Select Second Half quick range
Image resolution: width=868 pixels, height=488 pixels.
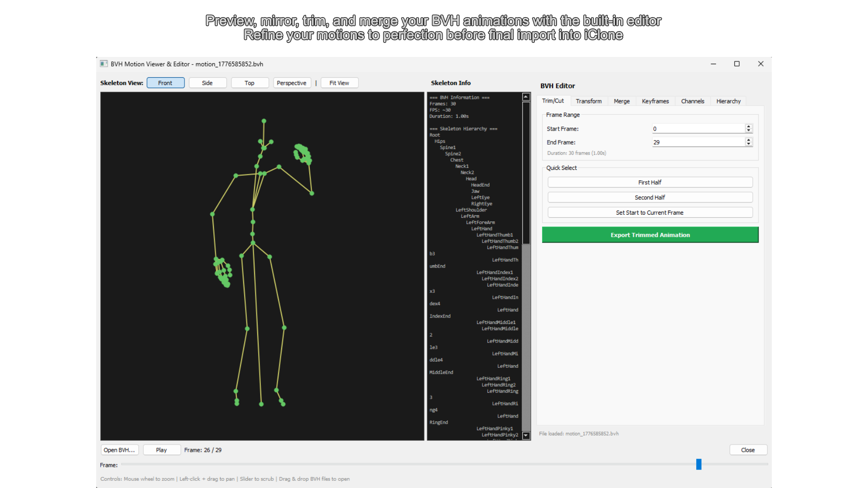pos(650,197)
